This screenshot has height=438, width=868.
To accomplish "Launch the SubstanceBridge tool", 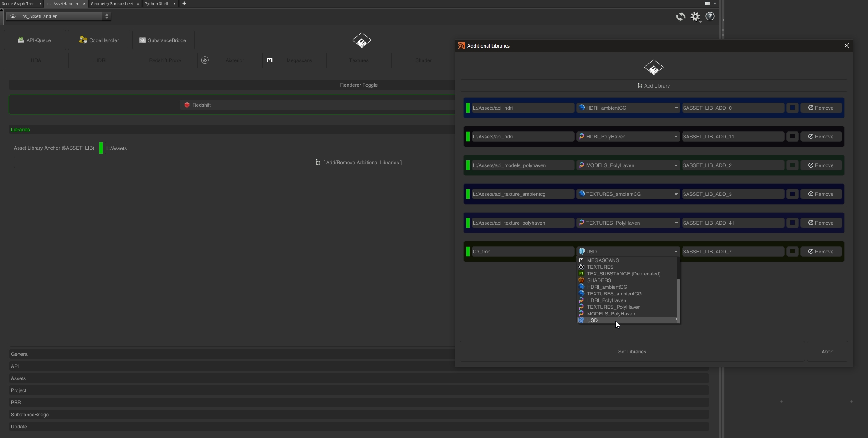I will pyautogui.click(x=163, y=40).
